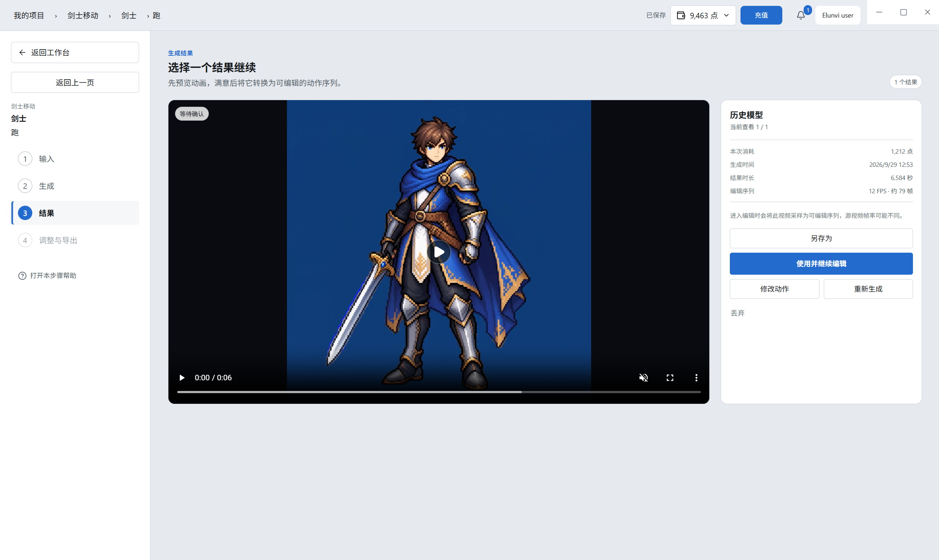The image size is (939, 560).
Task: Open the video's three-dot options menu
Action: click(696, 378)
